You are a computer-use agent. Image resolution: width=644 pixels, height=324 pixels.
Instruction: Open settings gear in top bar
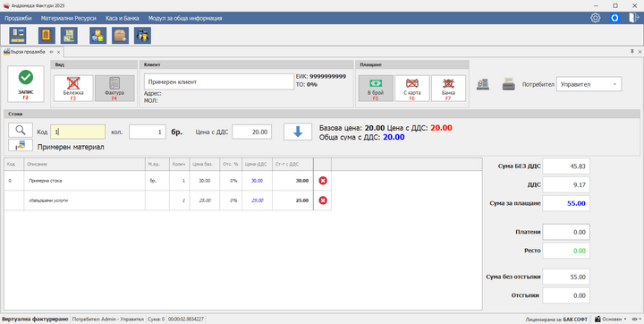tap(595, 18)
